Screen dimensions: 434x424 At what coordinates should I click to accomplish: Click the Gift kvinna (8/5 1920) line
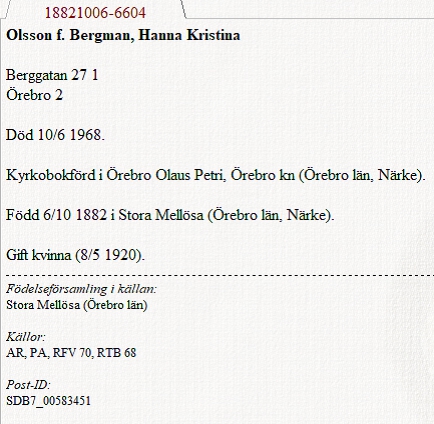[75, 255]
